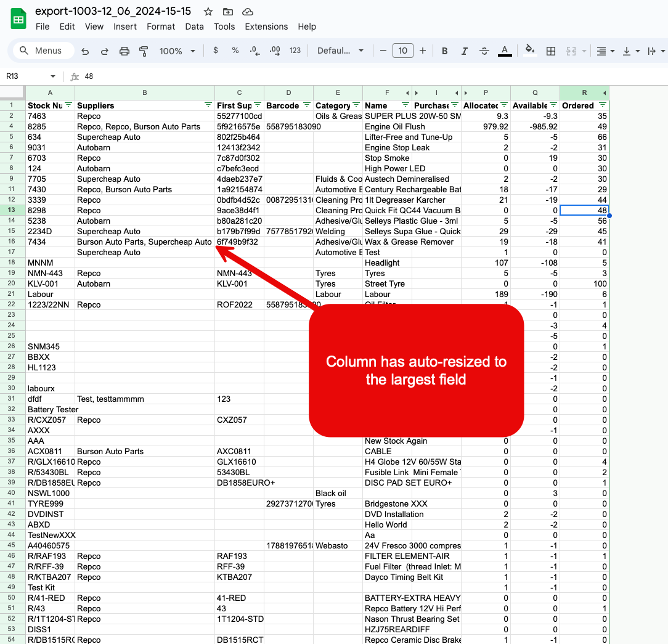Open the View menu
The image size is (668, 644).
tap(94, 27)
